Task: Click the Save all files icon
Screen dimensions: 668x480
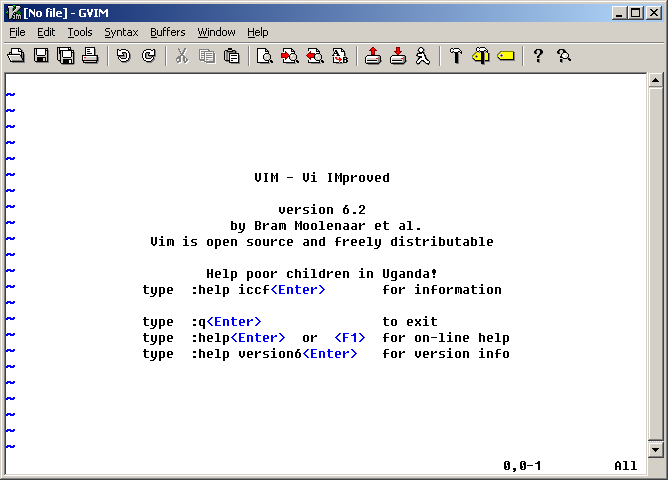Action: [x=66, y=56]
